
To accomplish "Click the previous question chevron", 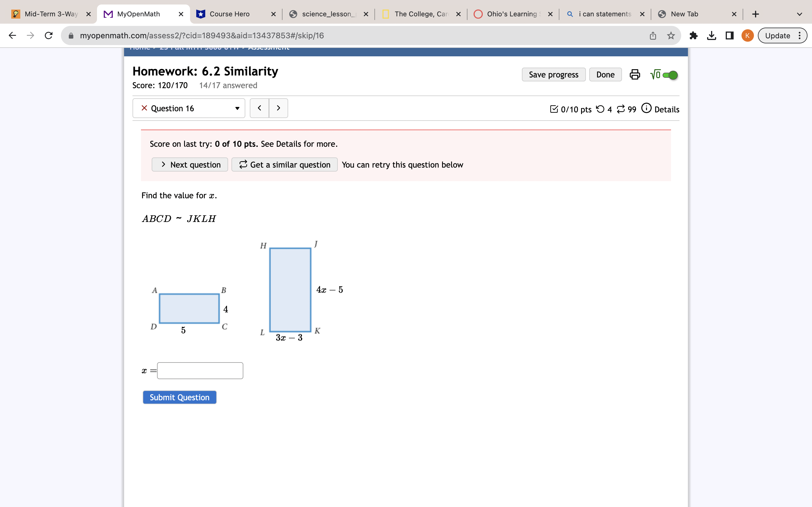I will point(259,108).
